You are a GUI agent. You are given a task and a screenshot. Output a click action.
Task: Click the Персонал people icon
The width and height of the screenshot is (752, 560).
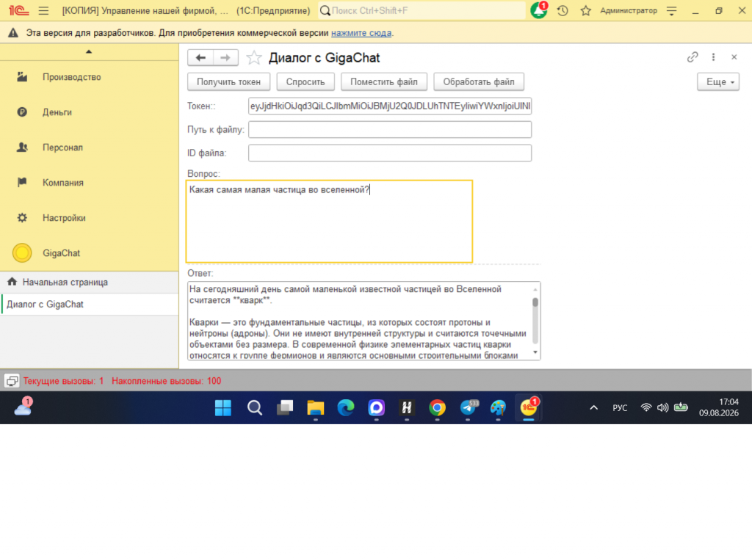point(22,148)
